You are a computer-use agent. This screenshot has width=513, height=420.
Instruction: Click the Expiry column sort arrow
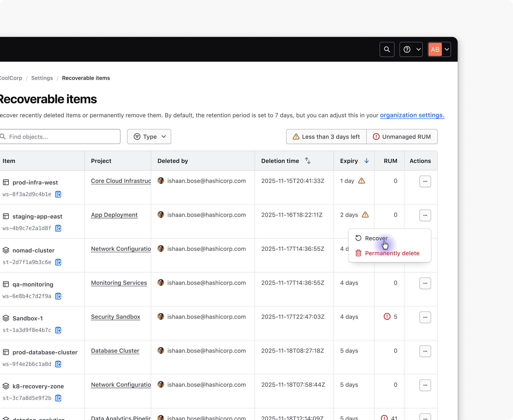tap(367, 161)
